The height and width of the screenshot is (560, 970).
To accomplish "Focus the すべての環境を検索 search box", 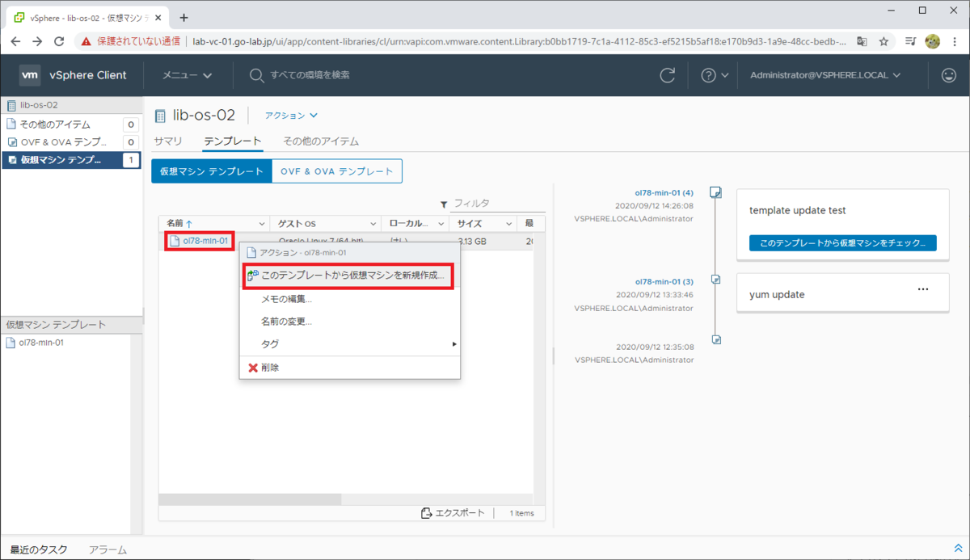I will 310,75.
